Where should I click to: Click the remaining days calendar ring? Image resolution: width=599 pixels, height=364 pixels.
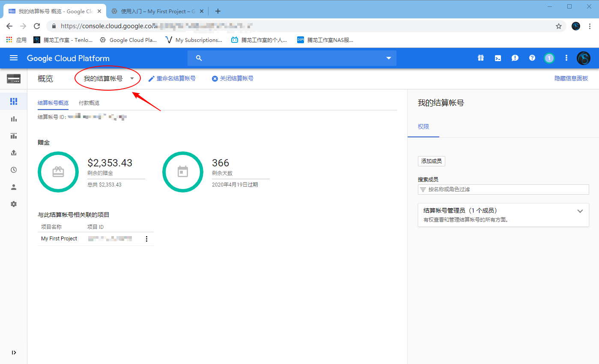[183, 172]
